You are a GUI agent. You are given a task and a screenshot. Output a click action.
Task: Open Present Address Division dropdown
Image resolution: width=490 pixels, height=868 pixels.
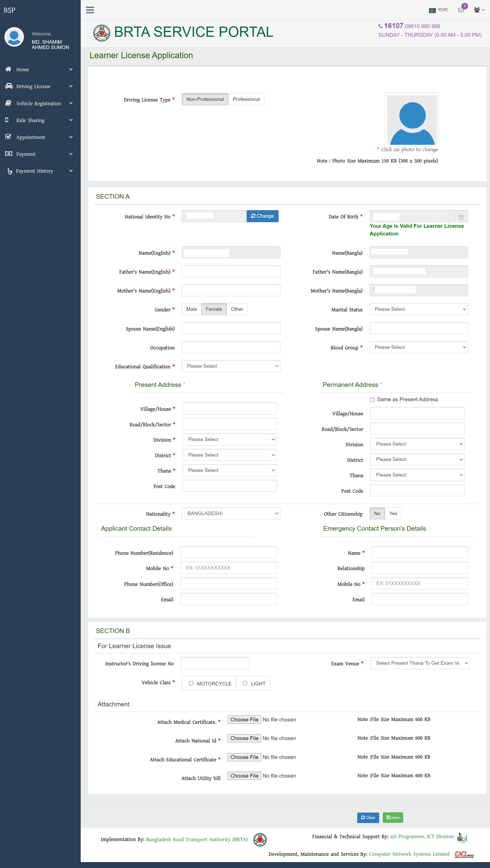(230, 439)
